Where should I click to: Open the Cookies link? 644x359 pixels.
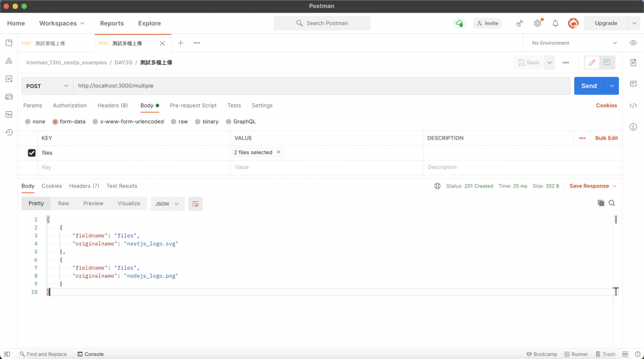tap(606, 106)
